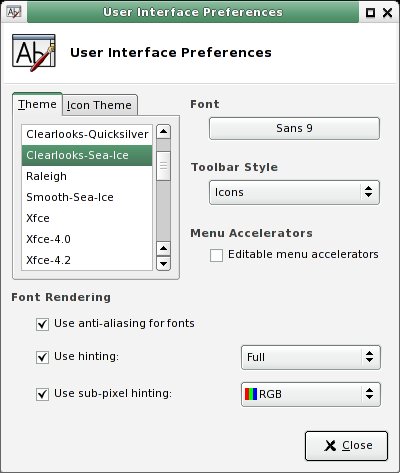Open font chooser via Sans 9 button
The width and height of the screenshot is (400, 473).
pyautogui.click(x=294, y=128)
